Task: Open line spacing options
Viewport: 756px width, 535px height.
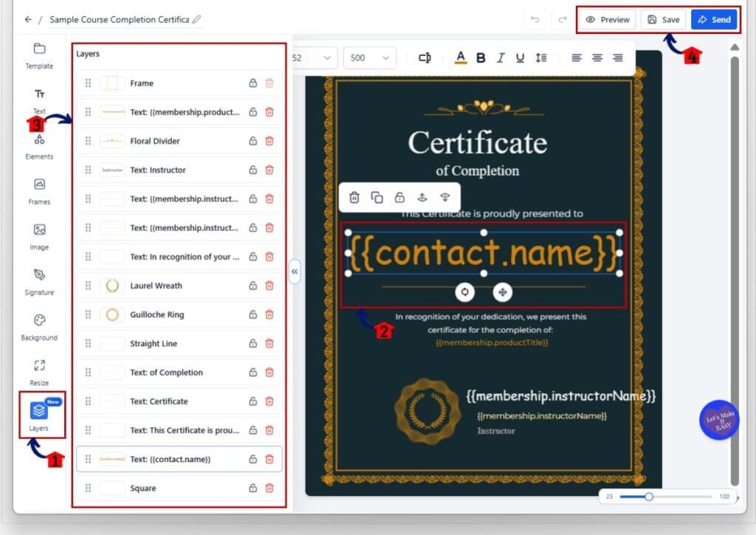Action: [541, 58]
